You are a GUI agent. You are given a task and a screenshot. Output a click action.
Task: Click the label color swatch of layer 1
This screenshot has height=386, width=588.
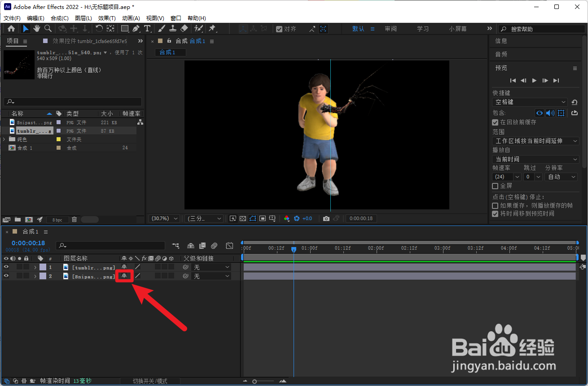(x=43, y=267)
